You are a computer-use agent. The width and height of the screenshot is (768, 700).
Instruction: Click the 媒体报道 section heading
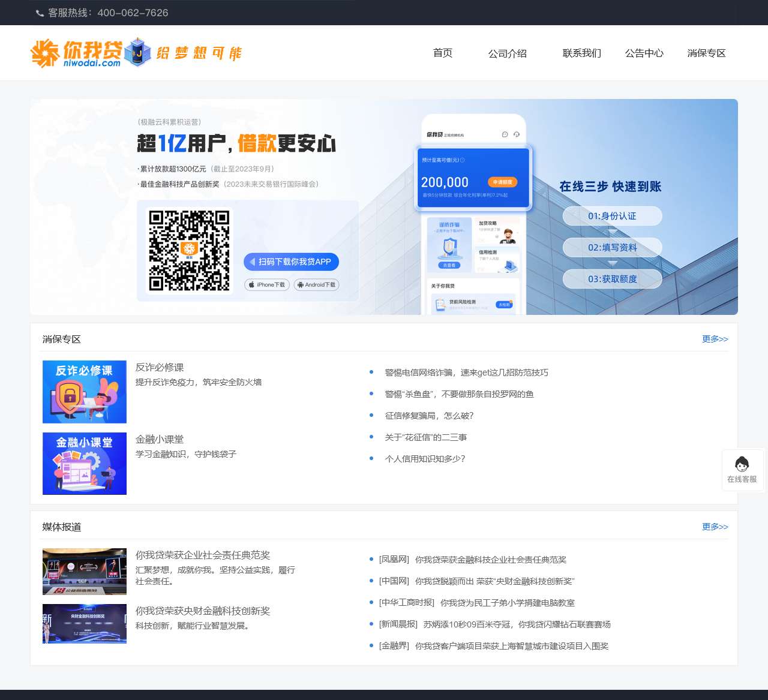(62, 527)
